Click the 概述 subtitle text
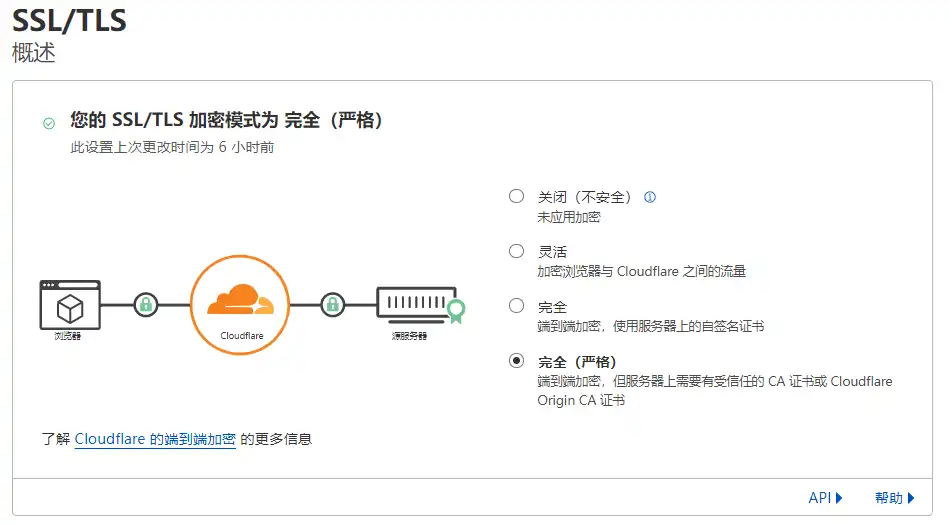The image size is (949, 525). pos(34,53)
